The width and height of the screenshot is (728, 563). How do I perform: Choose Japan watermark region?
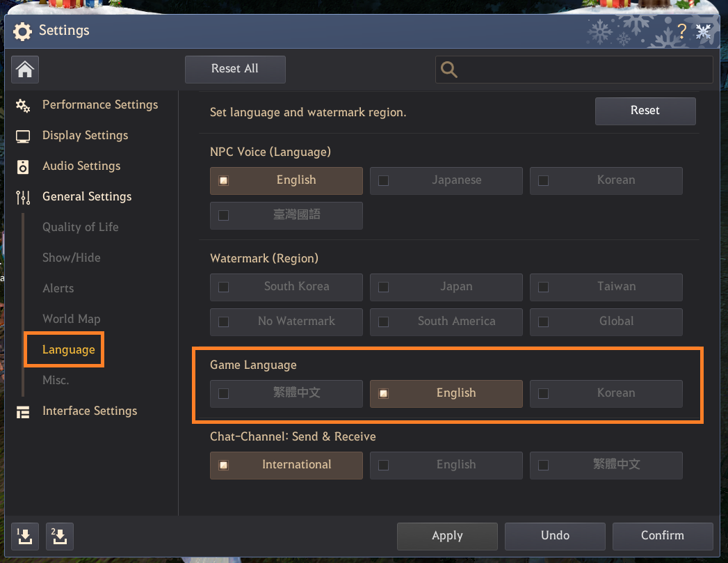point(446,287)
